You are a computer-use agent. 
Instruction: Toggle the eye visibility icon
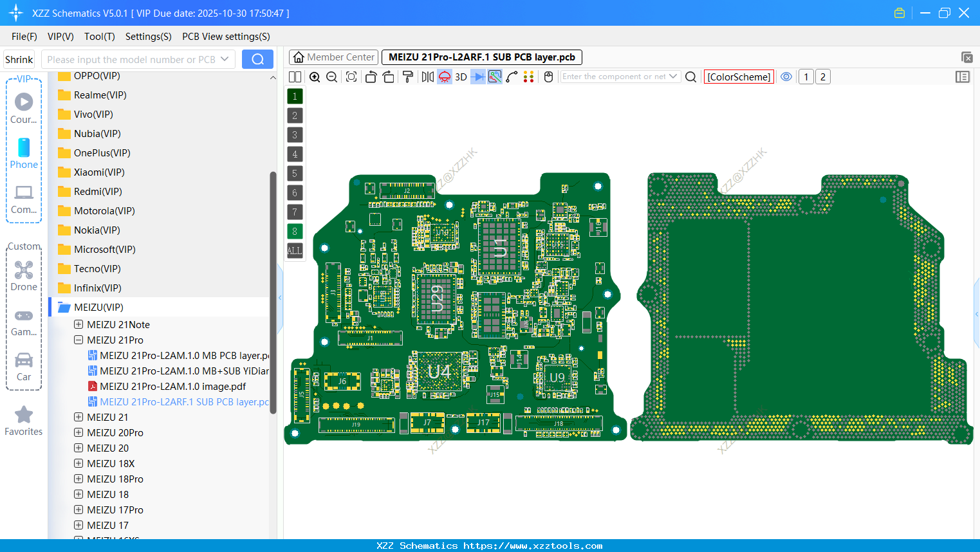point(786,77)
